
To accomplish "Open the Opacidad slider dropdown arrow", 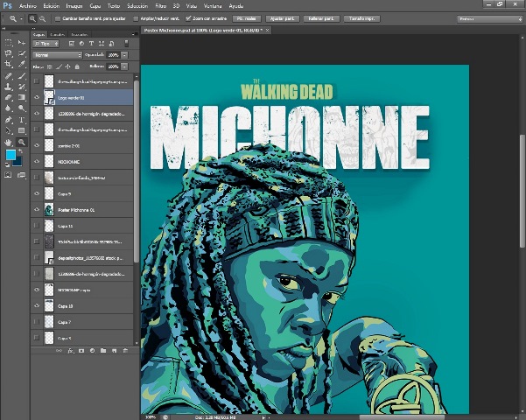I will click(124, 55).
